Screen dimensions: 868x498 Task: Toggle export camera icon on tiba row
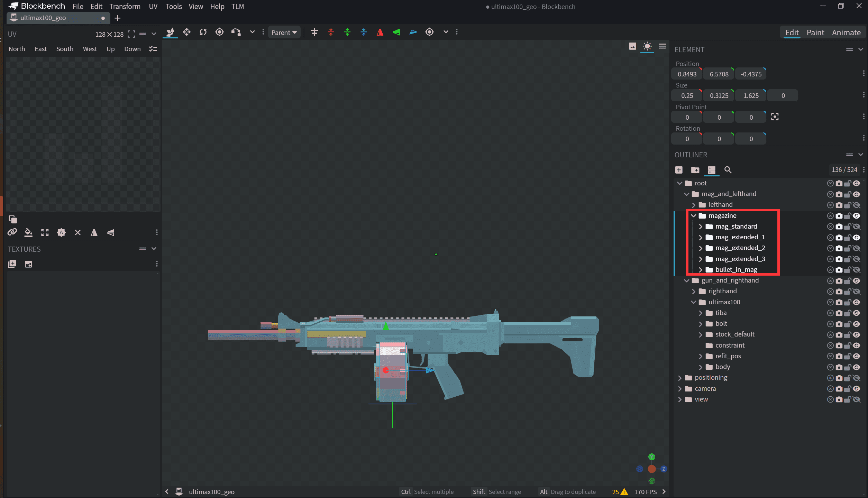839,313
